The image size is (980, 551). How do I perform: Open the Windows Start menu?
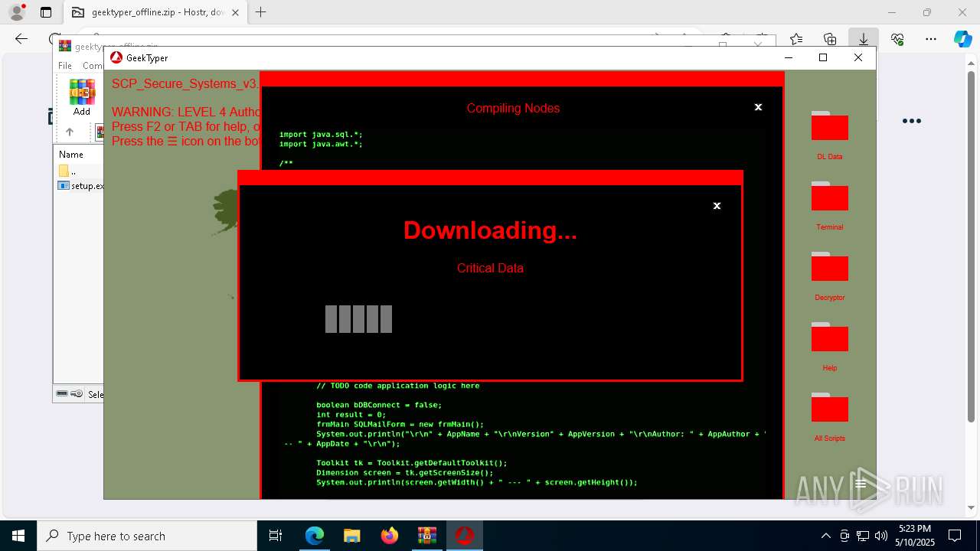click(x=18, y=536)
